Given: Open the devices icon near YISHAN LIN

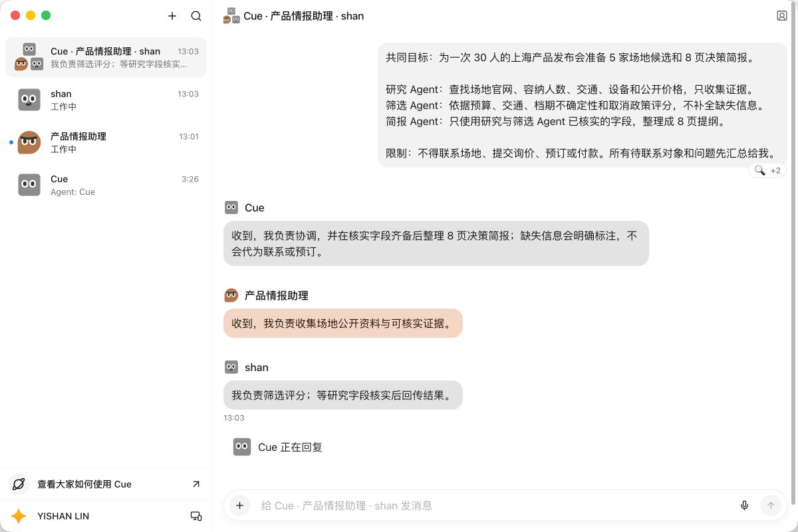Looking at the screenshot, I should coord(196,516).
